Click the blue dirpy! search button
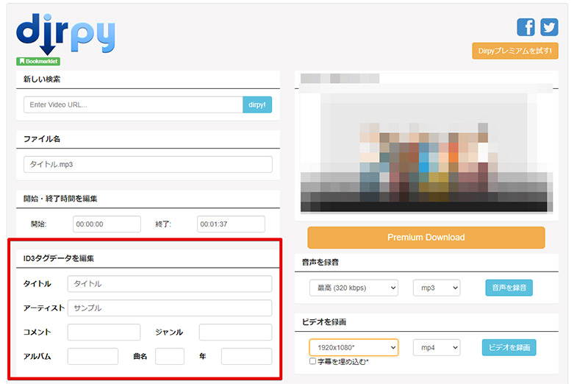588x384 pixels. (x=257, y=104)
